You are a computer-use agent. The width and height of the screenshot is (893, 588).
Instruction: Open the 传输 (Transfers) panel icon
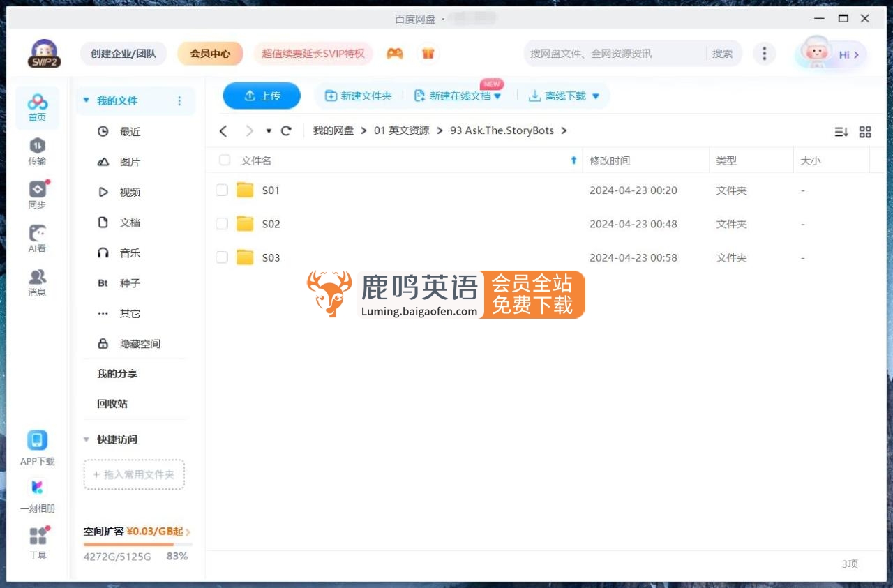tap(37, 150)
